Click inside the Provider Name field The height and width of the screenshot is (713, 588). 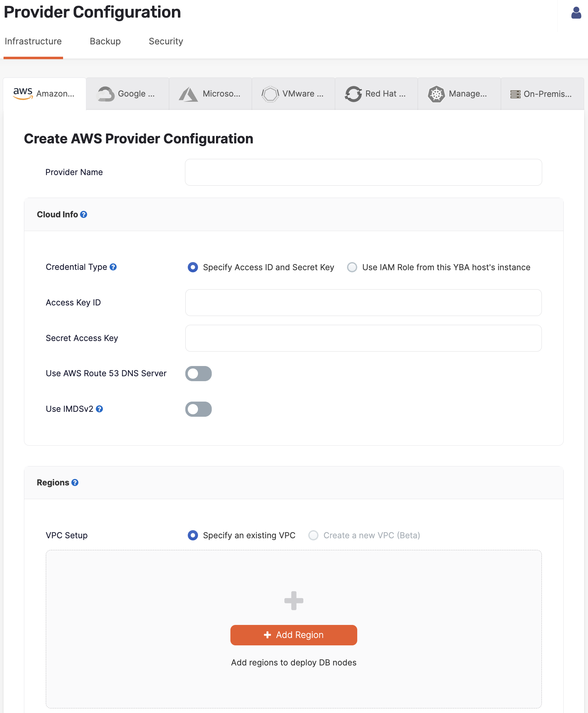[x=363, y=172]
